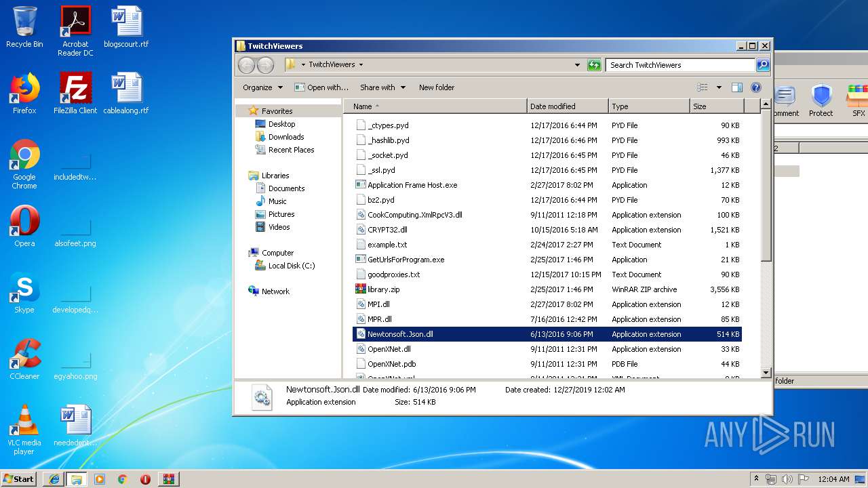868x488 pixels.
Task: Open Recent Places in navigation pane
Action: tap(291, 150)
